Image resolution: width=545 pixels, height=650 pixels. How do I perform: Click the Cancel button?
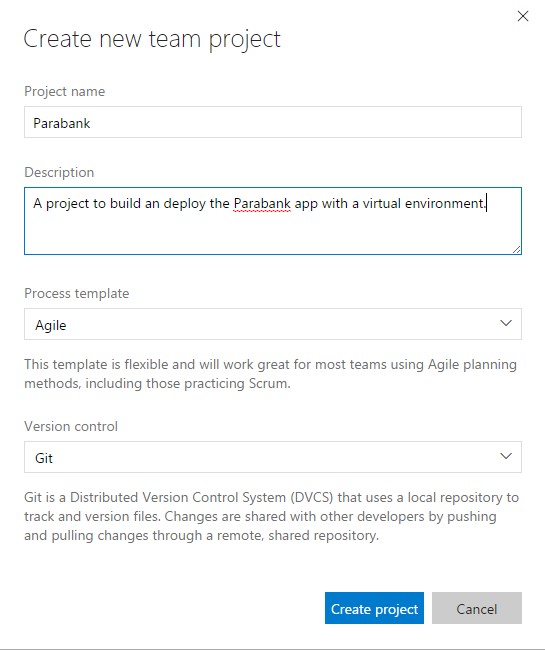[x=477, y=608]
